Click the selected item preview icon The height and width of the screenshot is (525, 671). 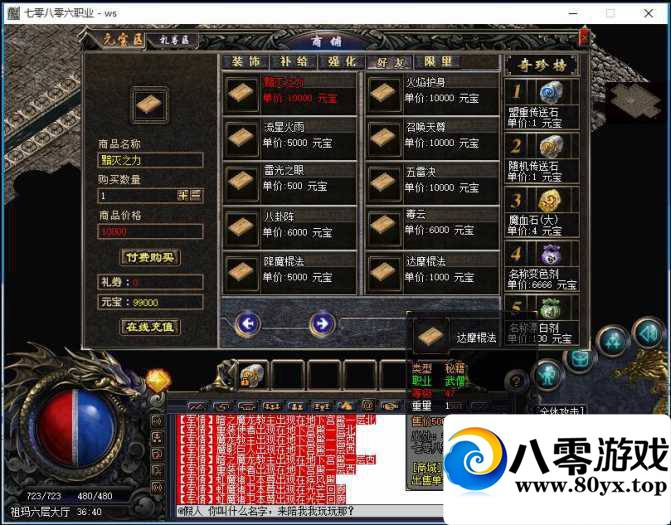(149, 105)
